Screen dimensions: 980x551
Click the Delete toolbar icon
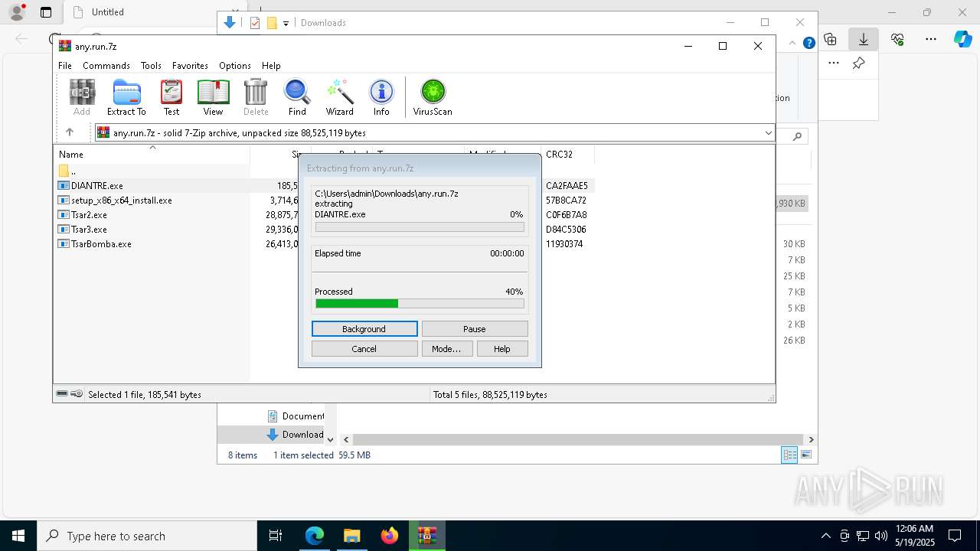(256, 97)
